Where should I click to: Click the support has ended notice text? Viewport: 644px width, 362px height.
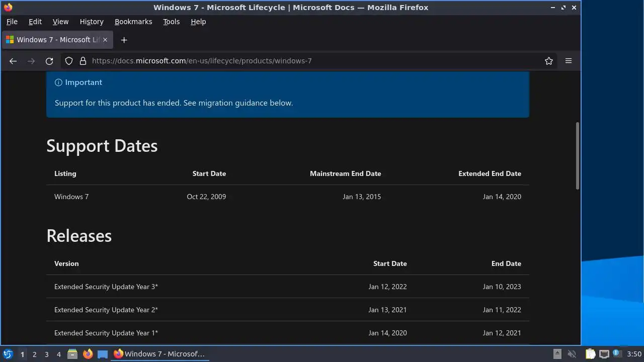click(174, 103)
